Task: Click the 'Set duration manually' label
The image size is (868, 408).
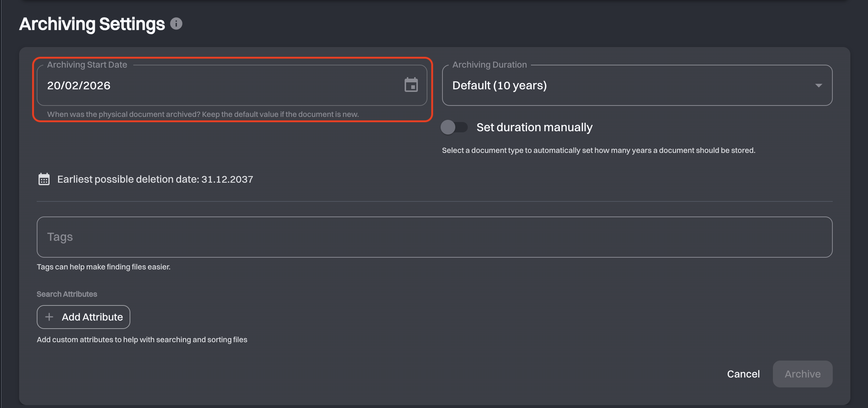Action: coord(534,127)
